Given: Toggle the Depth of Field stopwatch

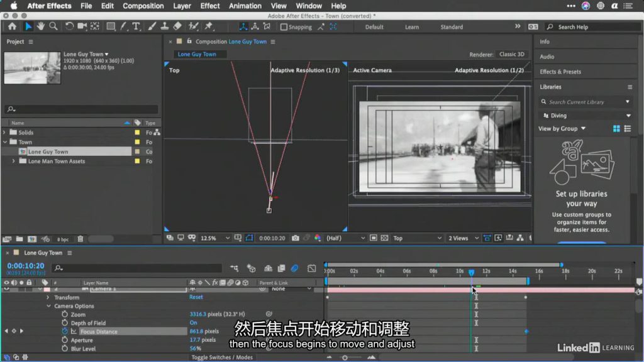Looking at the screenshot, I should tap(65, 323).
